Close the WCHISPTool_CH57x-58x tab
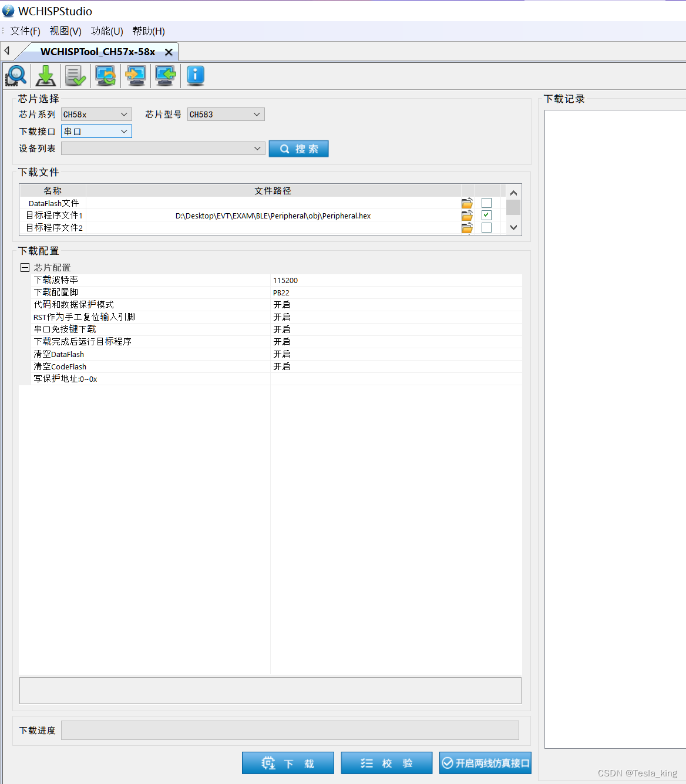The image size is (686, 784). click(x=169, y=52)
